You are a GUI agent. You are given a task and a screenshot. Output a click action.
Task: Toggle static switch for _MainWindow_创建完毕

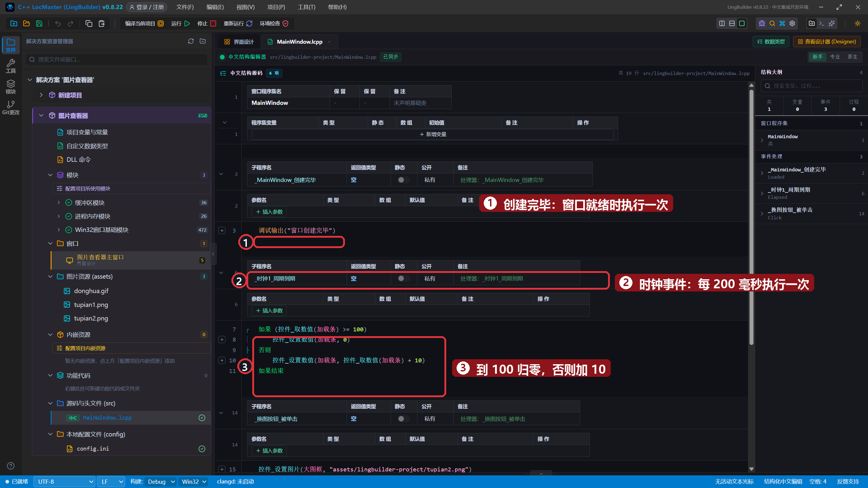click(402, 180)
